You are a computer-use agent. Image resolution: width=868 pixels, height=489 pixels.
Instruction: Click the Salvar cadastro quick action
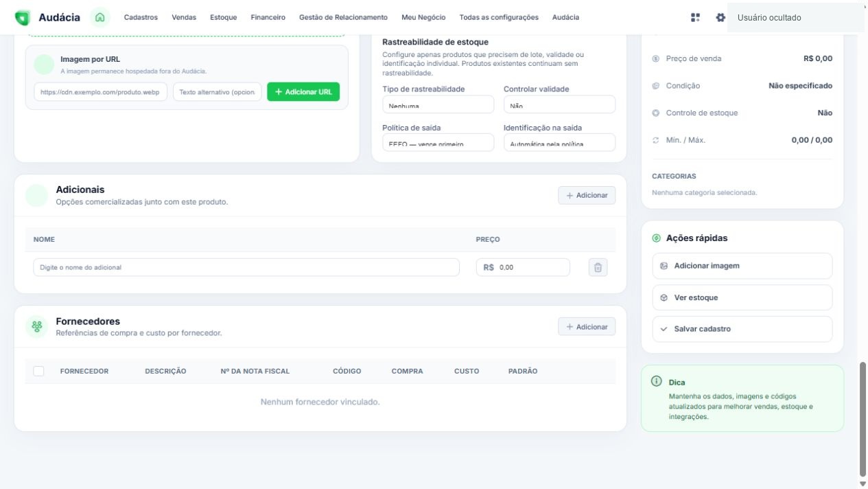[x=742, y=329]
